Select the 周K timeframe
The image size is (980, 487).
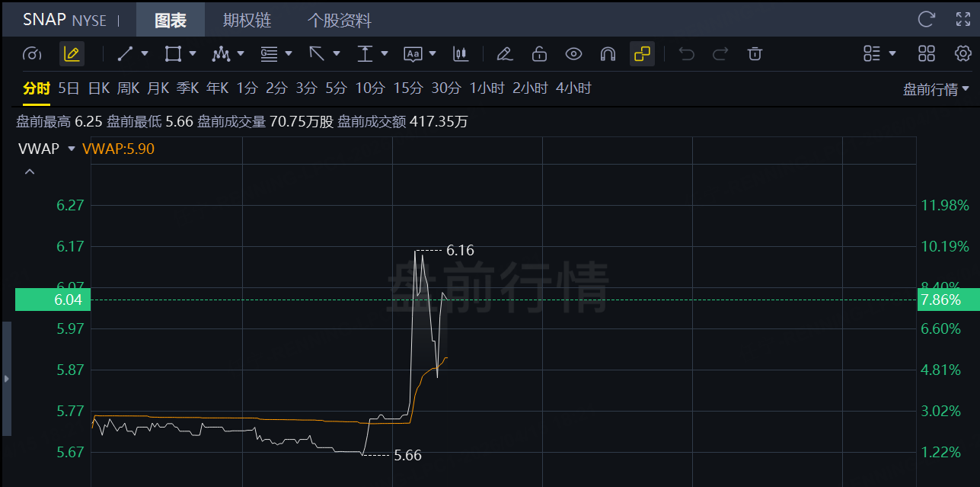pyautogui.click(x=128, y=88)
